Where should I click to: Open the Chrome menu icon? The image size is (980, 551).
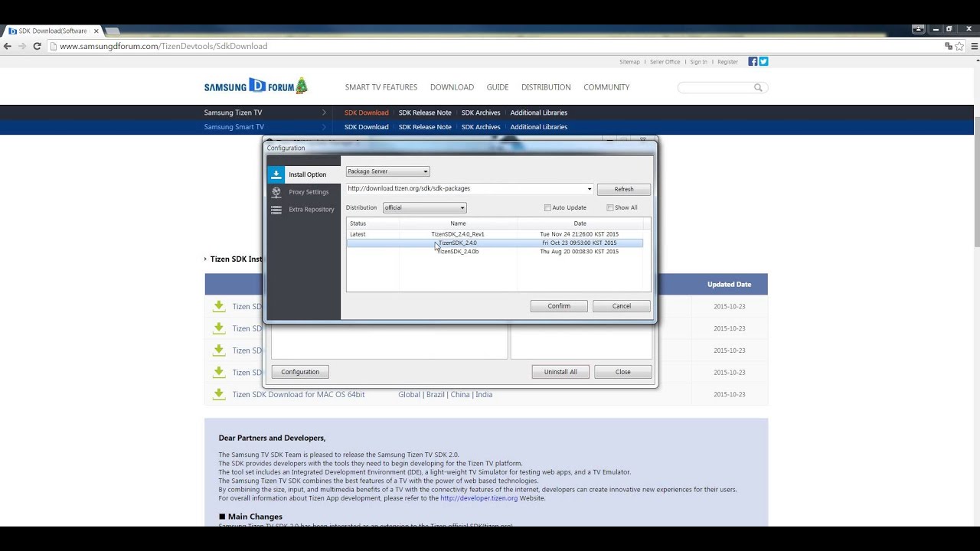click(x=974, y=46)
